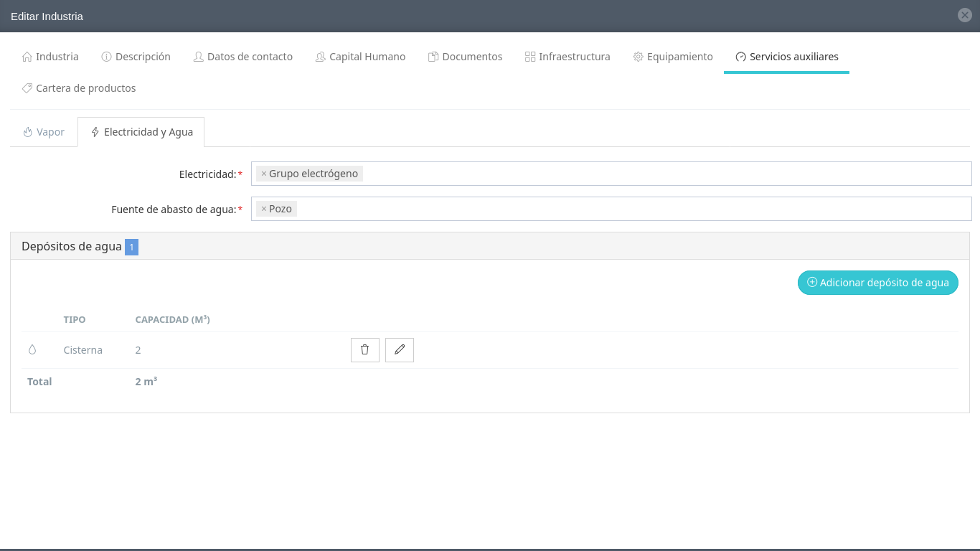Select the Electricidad y Agua sub-tab
The image size is (980, 551).
coord(141,132)
